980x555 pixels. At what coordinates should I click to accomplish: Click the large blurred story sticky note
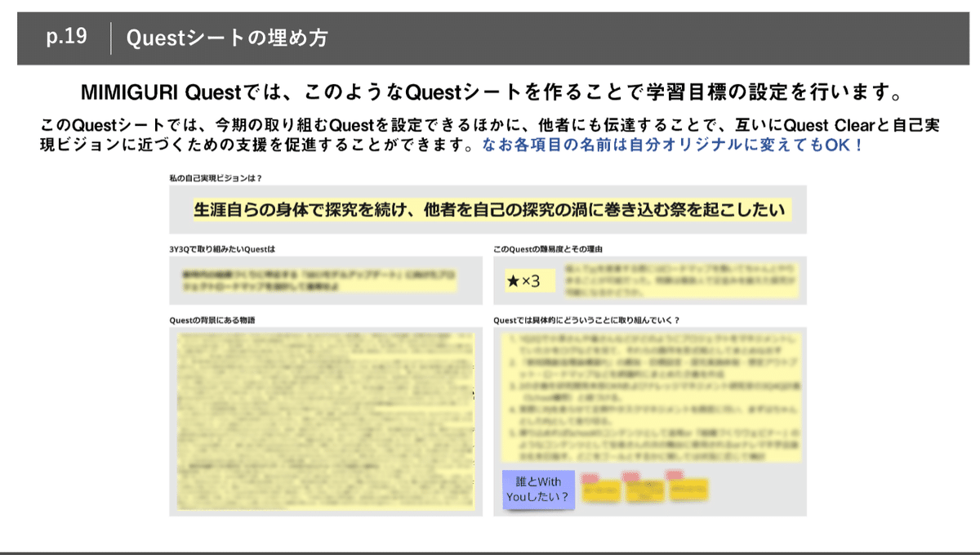tap(325, 420)
